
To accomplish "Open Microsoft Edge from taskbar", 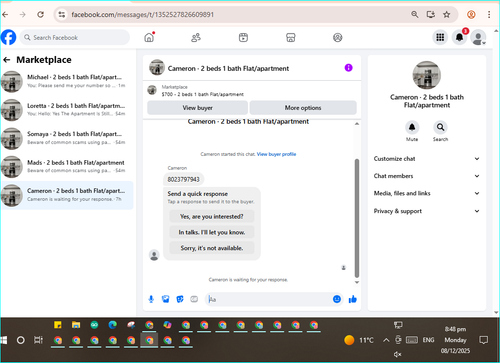I will tap(113, 325).
